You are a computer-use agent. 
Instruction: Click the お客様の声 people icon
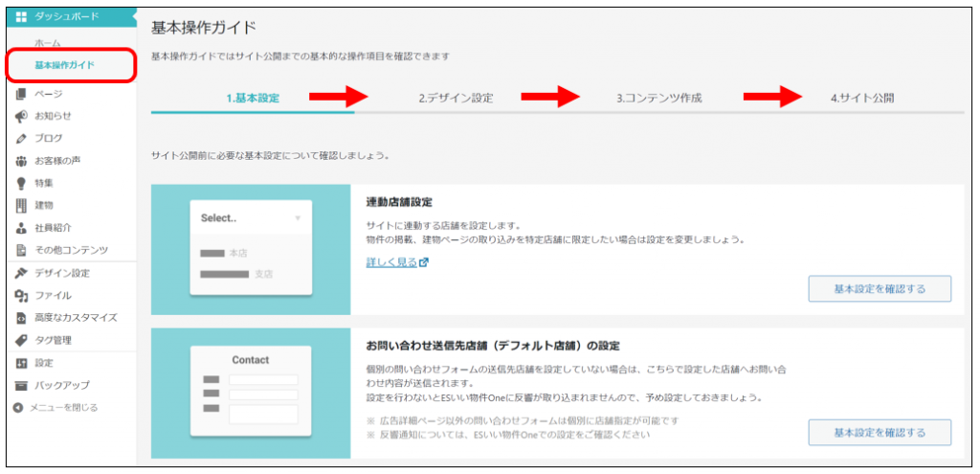[21, 161]
